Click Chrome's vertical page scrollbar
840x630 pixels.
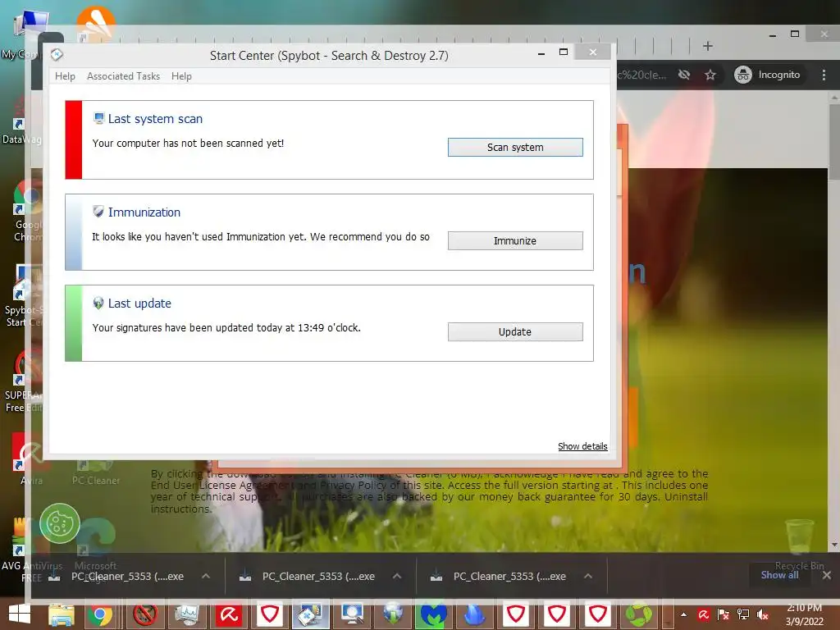834,322
